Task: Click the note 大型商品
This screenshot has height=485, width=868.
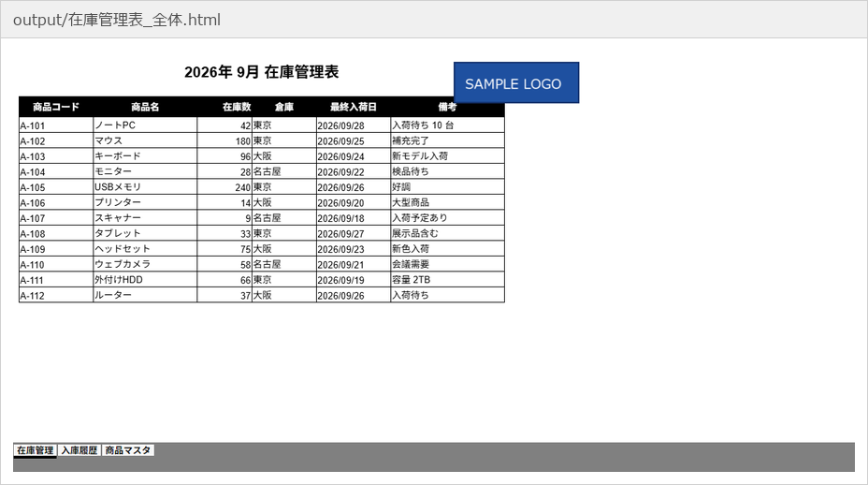Action: (x=447, y=203)
